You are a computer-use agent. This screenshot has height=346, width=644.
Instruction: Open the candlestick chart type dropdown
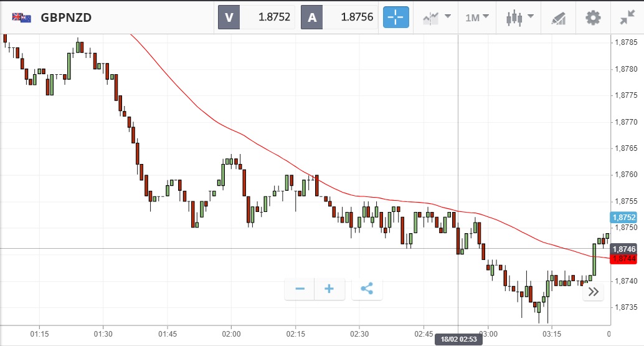click(521, 17)
